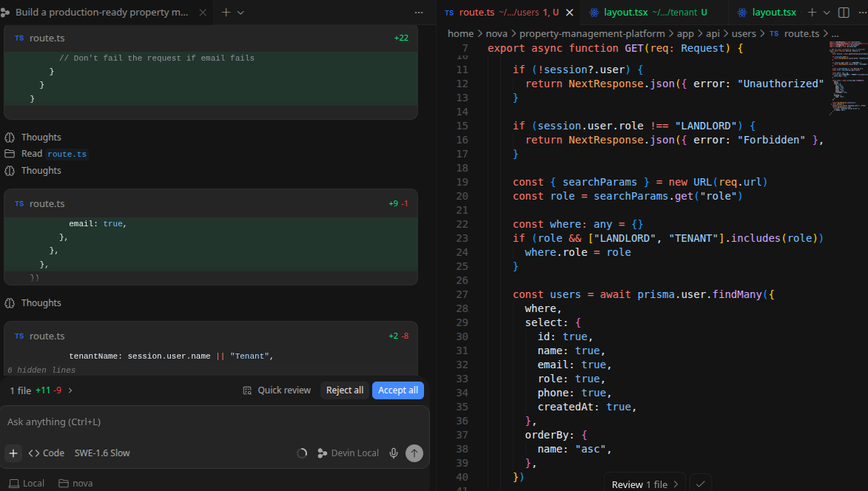Viewport: 868px width, 491px height.
Task: Click Reject all changes
Action: pos(345,390)
